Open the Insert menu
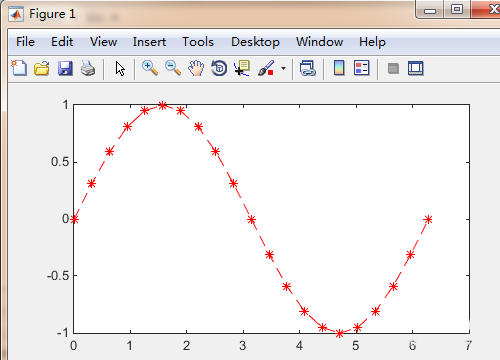Viewport: 500px width, 360px height. coord(149,42)
